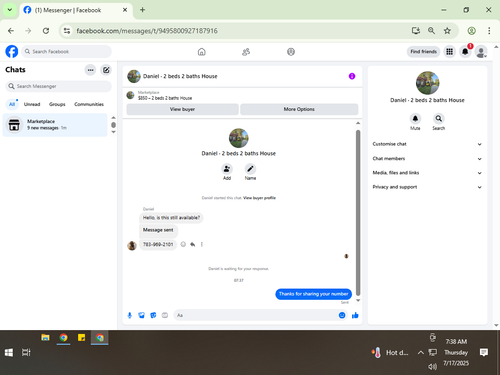This screenshot has height=375, width=500.
Task: Select the Unread chats filter
Action: [x=32, y=104]
